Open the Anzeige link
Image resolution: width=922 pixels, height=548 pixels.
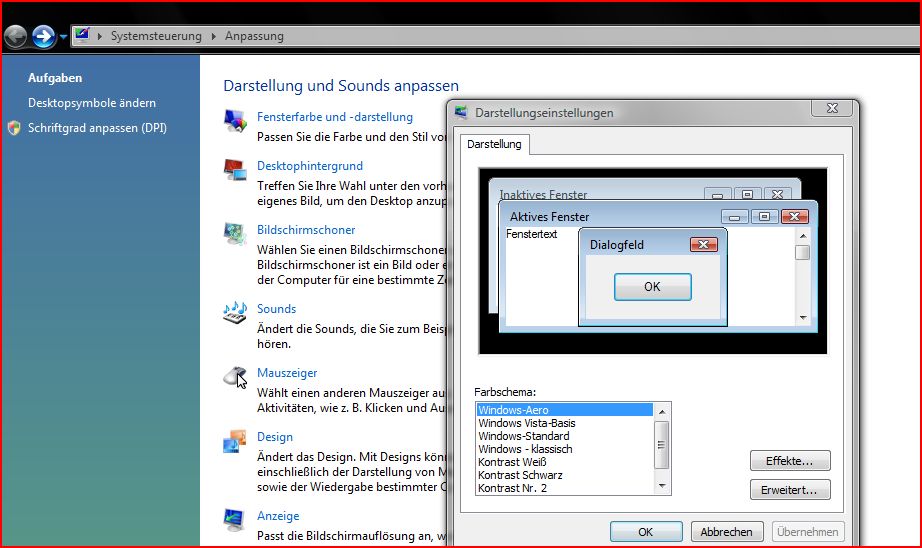(x=278, y=516)
